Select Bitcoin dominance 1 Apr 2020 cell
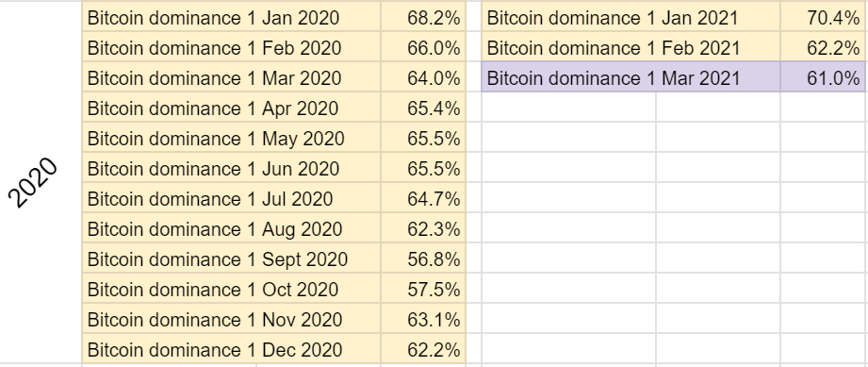868x367 pixels. tap(232, 108)
